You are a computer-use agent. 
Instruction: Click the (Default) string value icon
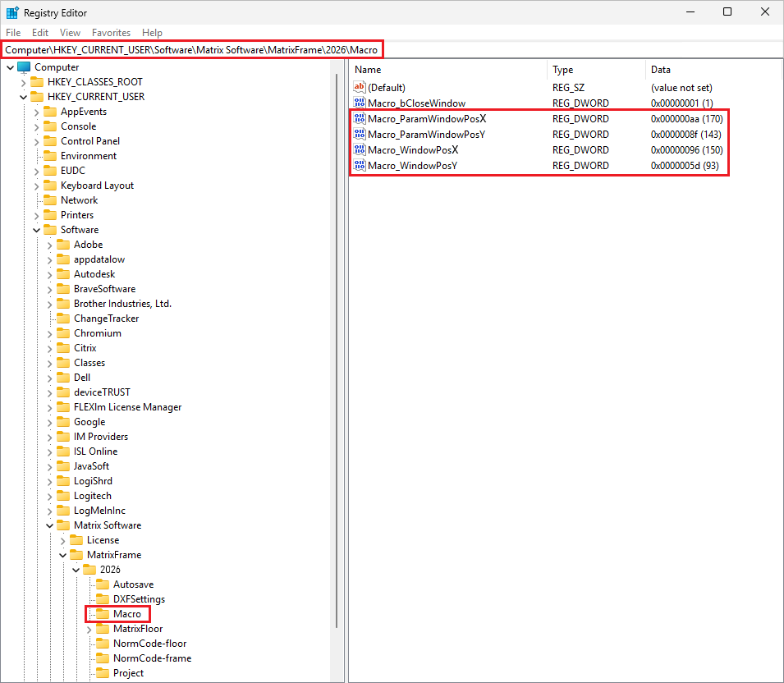360,88
